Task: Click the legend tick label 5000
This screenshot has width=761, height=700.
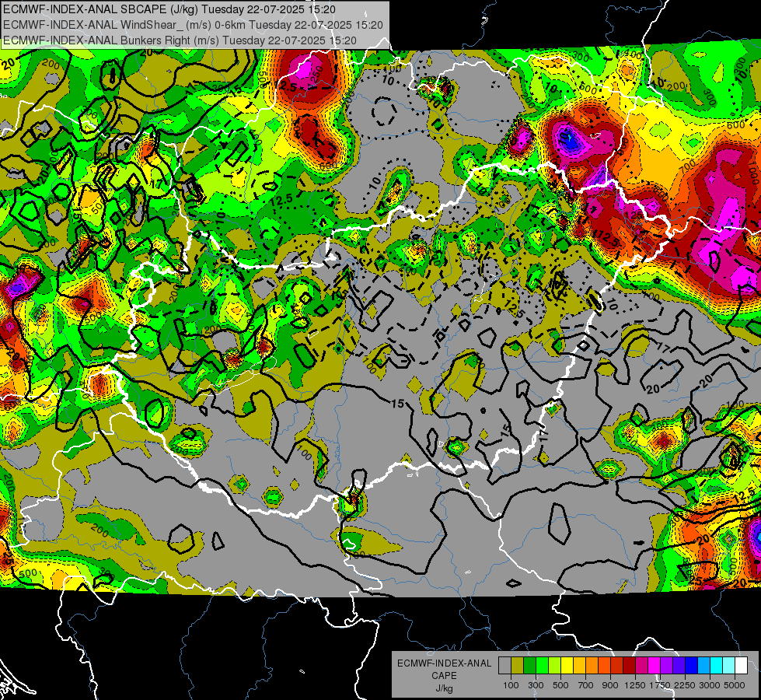Action: point(735,685)
